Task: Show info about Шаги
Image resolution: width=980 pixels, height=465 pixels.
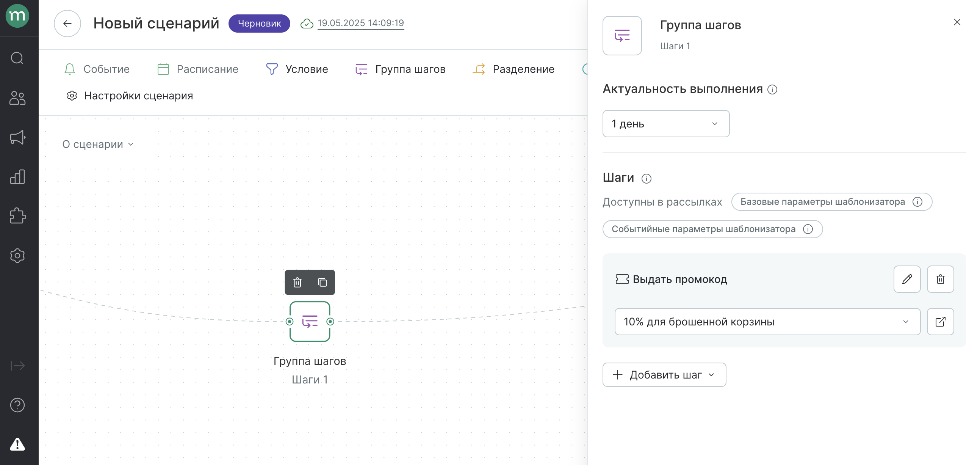Action: [647, 178]
